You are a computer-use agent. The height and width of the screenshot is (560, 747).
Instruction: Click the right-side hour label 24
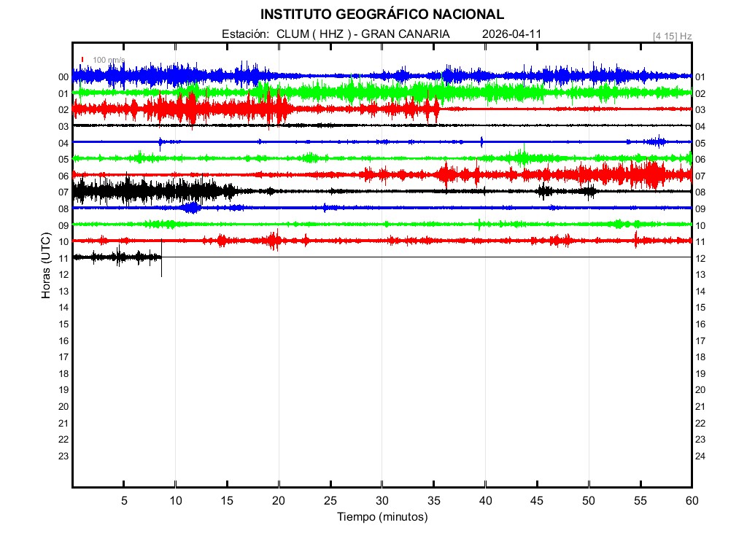pyautogui.click(x=700, y=456)
